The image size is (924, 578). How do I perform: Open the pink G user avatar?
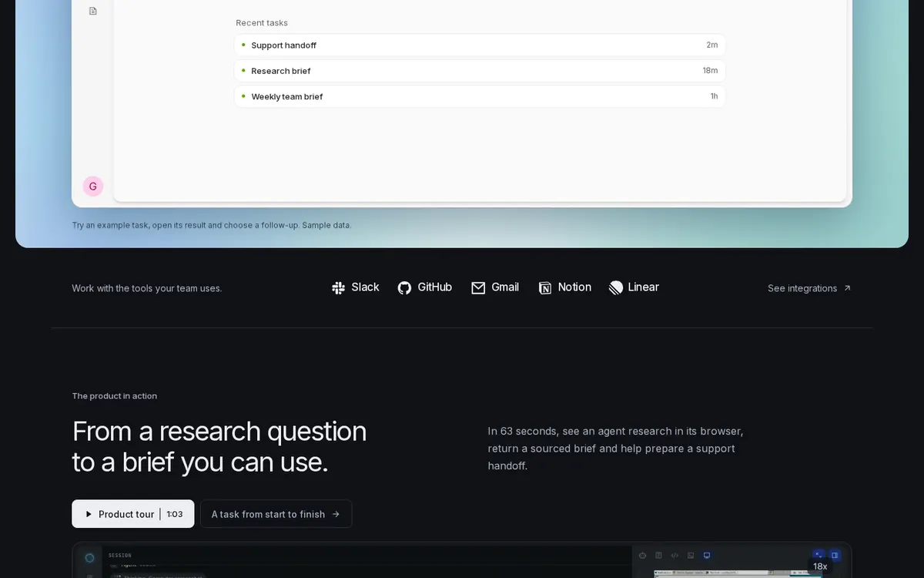[x=93, y=186]
